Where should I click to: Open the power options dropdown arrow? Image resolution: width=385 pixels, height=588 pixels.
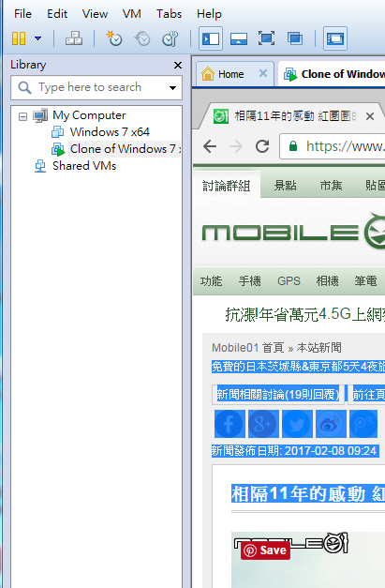[x=37, y=38]
